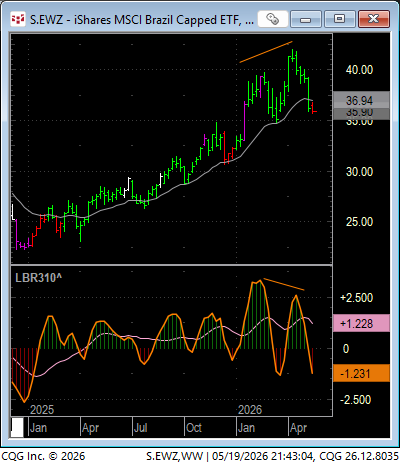Click the -1.231 orange oscillator value tag
400x464 pixels.
pos(361,373)
